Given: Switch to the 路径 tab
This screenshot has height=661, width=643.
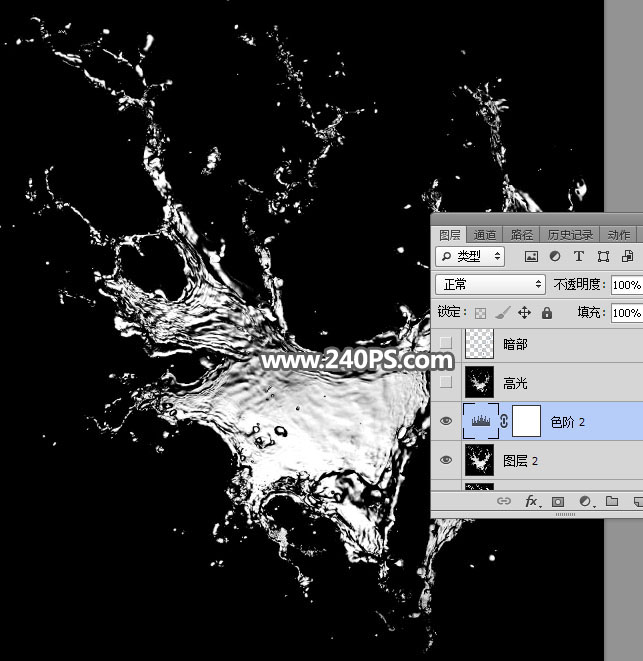Looking at the screenshot, I should [522, 235].
